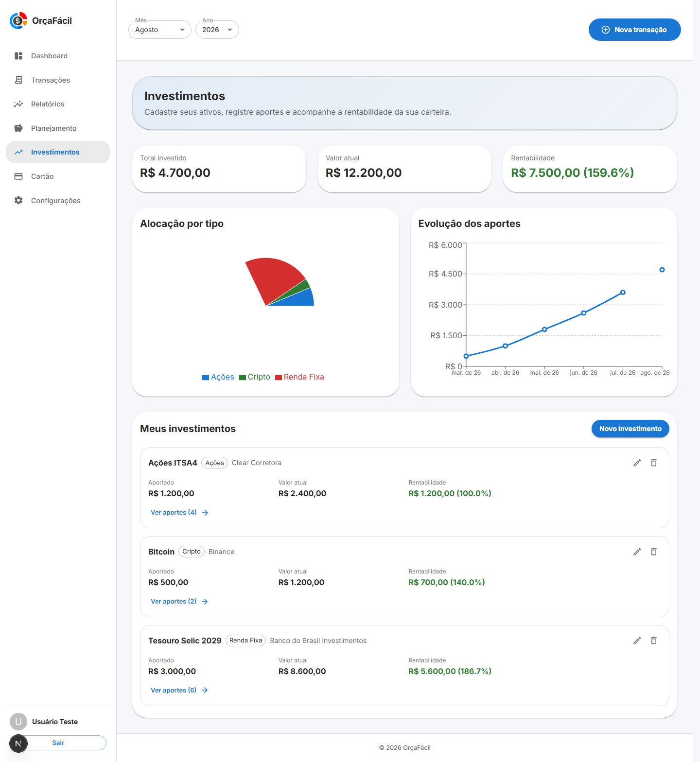Toggle the Cripto legend entry

pos(254,377)
